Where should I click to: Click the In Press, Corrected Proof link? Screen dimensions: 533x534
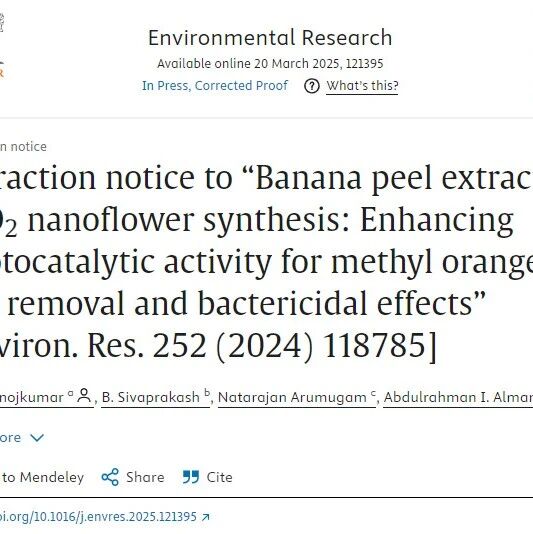click(215, 86)
